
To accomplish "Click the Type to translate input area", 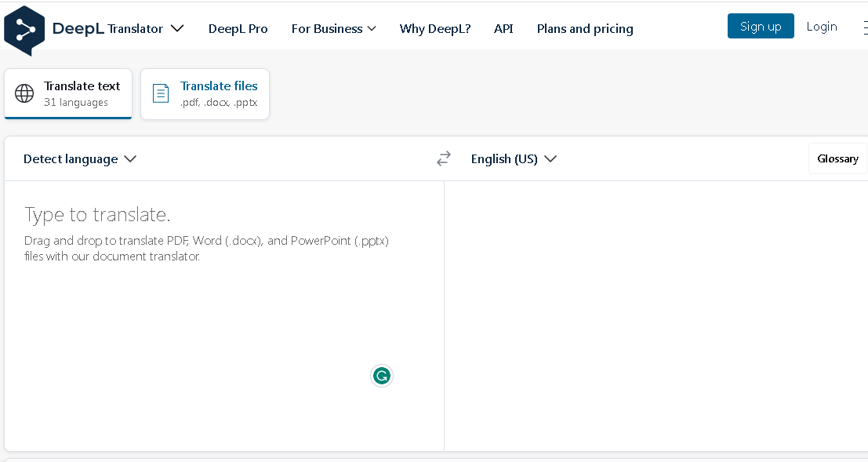I will coord(224,316).
